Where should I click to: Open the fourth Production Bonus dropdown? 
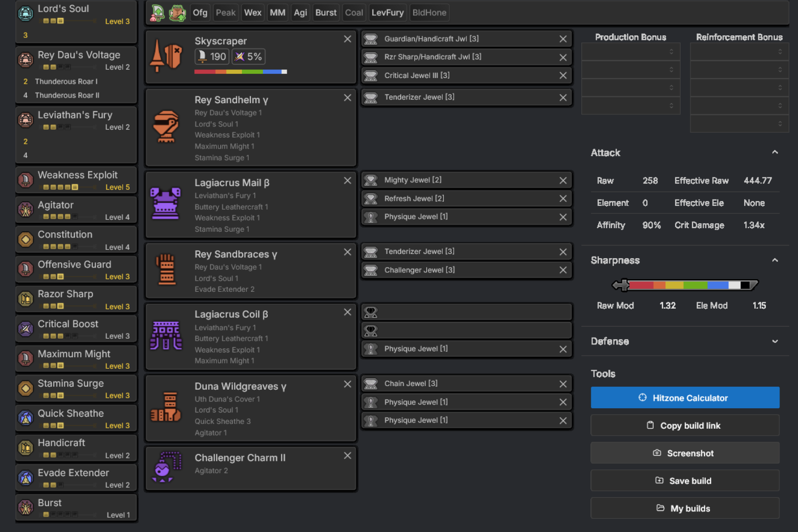coord(630,105)
